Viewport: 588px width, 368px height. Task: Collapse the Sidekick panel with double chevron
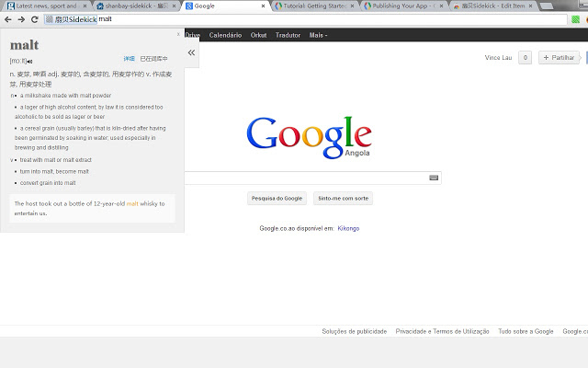(x=191, y=52)
